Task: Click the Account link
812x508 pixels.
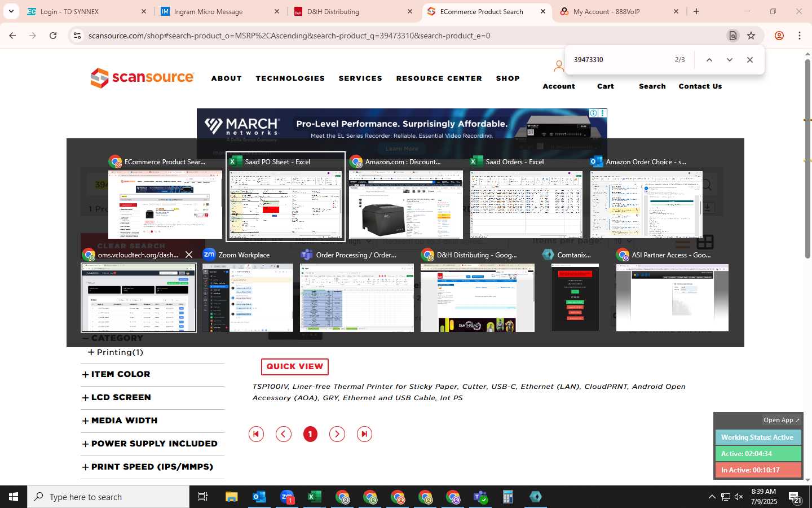Action: click(559, 86)
